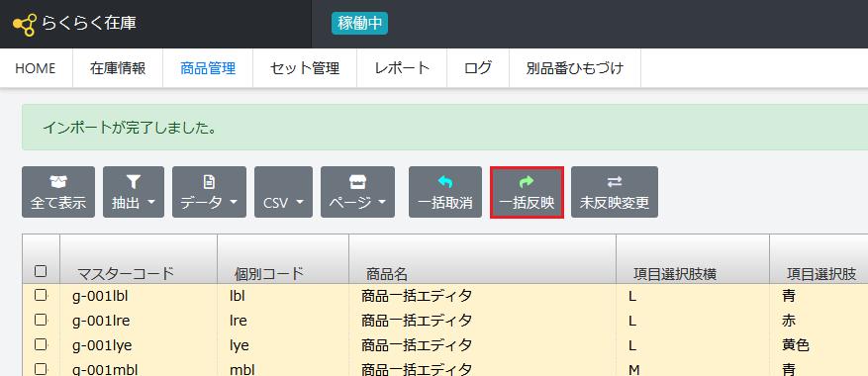Click the 全て表示 button label
Viewport: 868px width, 376px height.
point(58,203)
